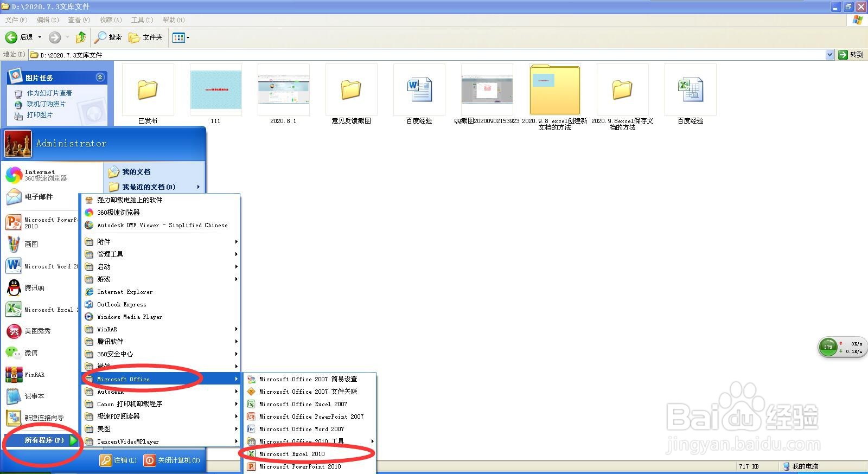The height and width of the screenshot is (474, 868).
Task: Expand the 管理工具 program folder
Action: pos(161,254)
